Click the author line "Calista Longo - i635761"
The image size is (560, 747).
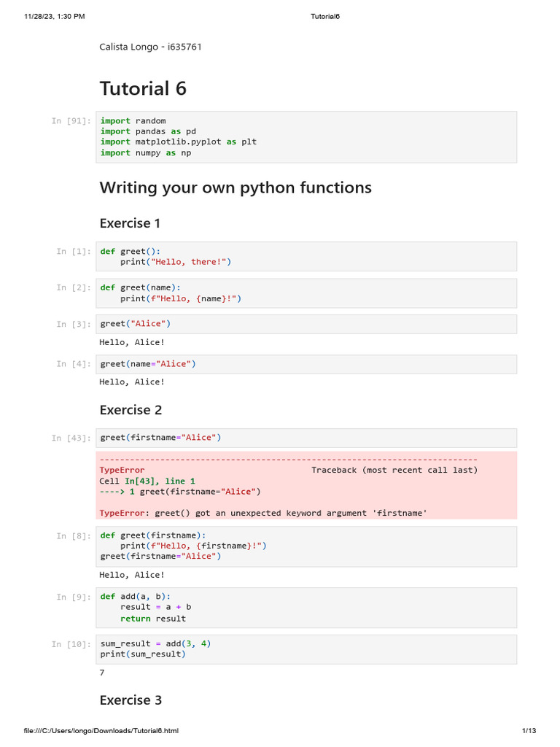(x=150, y=47)
